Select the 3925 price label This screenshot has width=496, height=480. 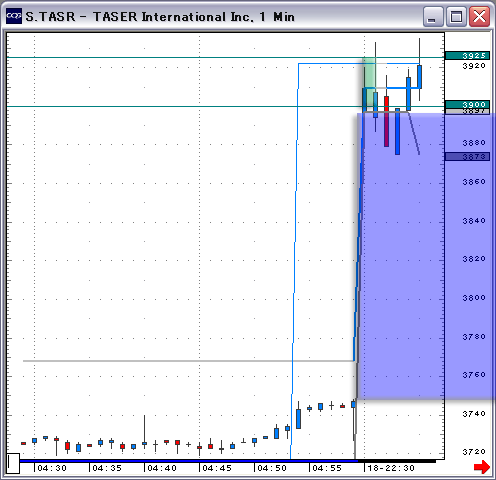point(467,55)
